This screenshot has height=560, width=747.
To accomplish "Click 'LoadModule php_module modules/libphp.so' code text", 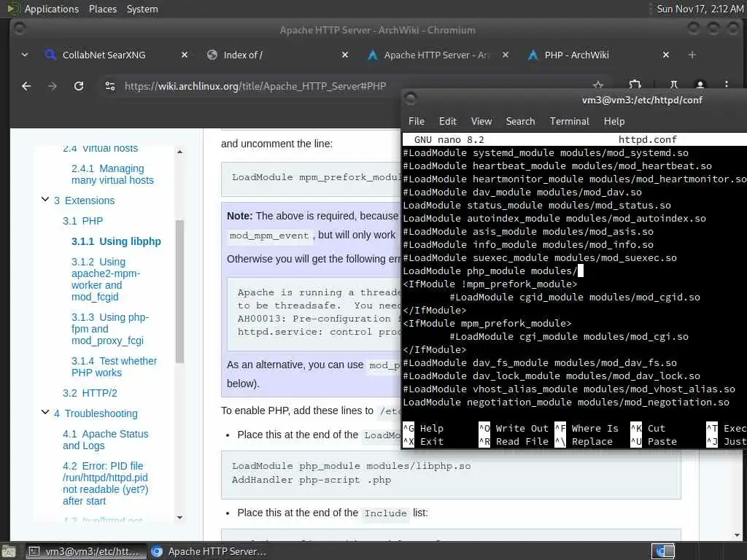I will 351,466.
